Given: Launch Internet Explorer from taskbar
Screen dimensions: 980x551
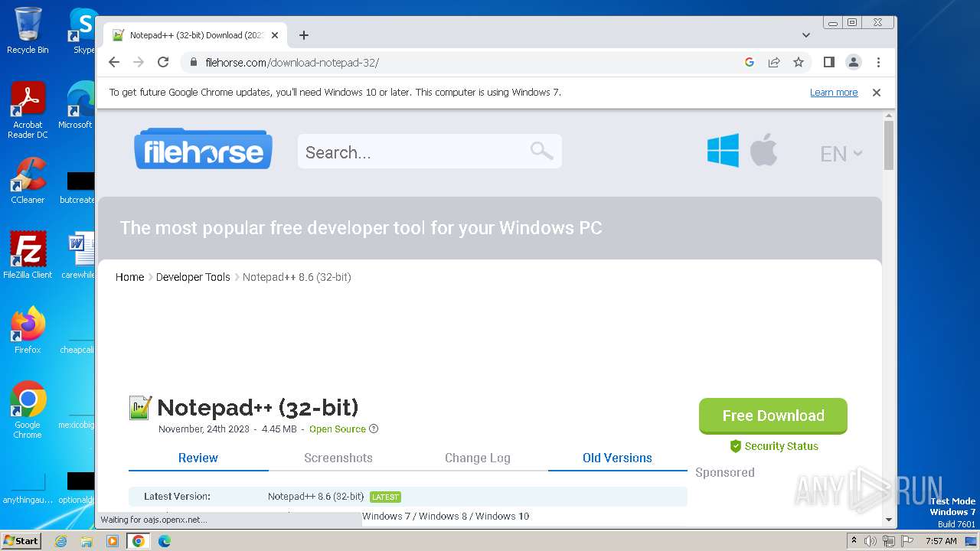Looking at the screenshot, I should coord(61,541).
